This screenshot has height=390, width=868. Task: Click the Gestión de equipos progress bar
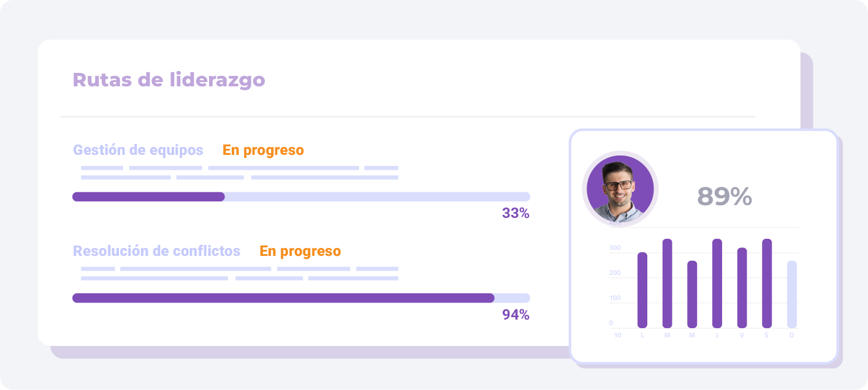[301, 197]
